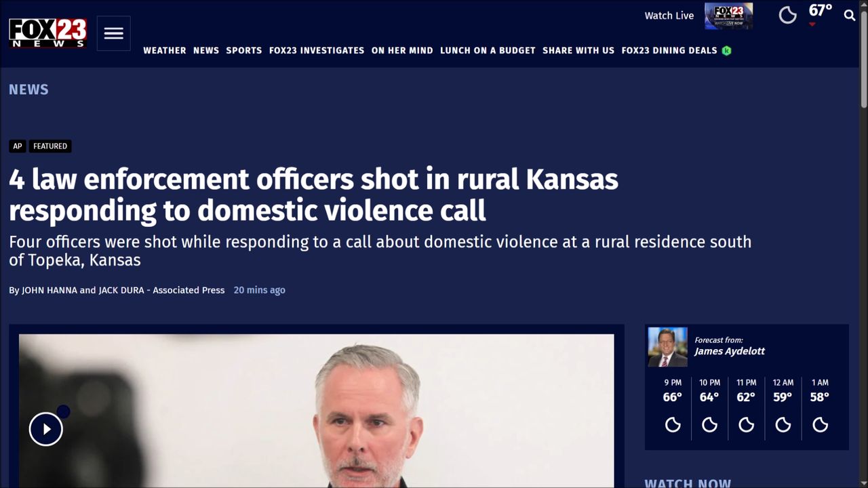Click the search magnifier icon
This screenshot has height=488, width=868.
click(850, 15)
